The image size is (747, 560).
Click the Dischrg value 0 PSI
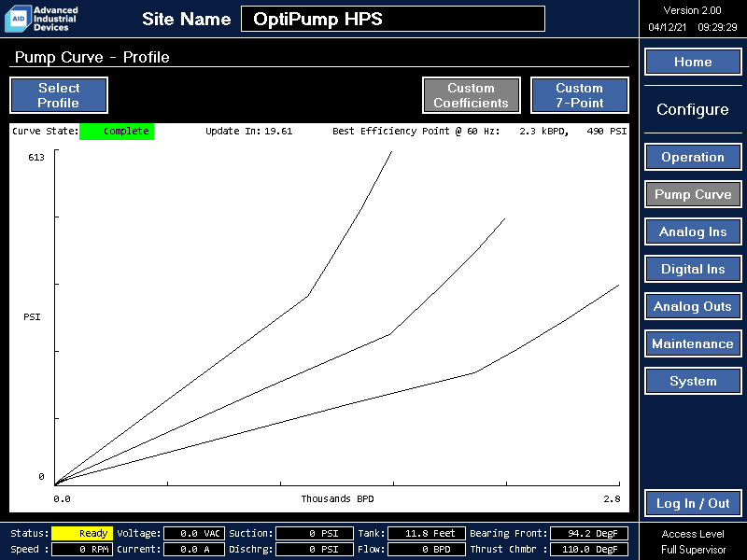tap(315, 549)
